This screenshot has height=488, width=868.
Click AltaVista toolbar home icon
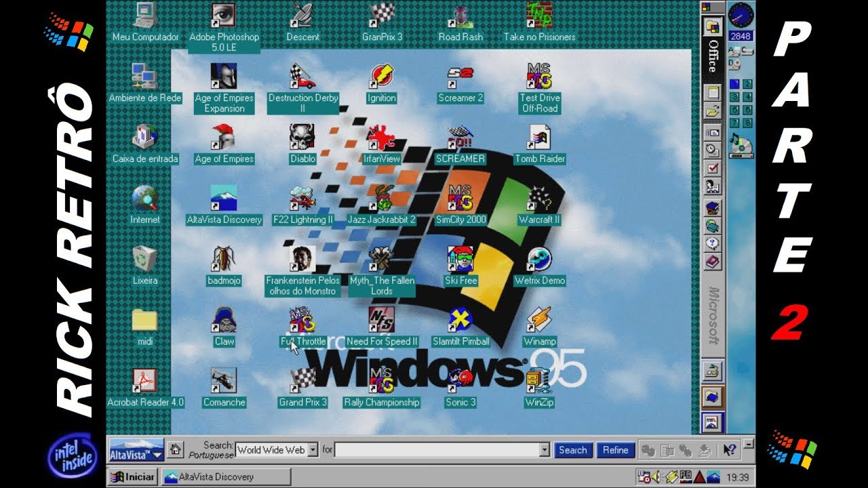[176, 449]
